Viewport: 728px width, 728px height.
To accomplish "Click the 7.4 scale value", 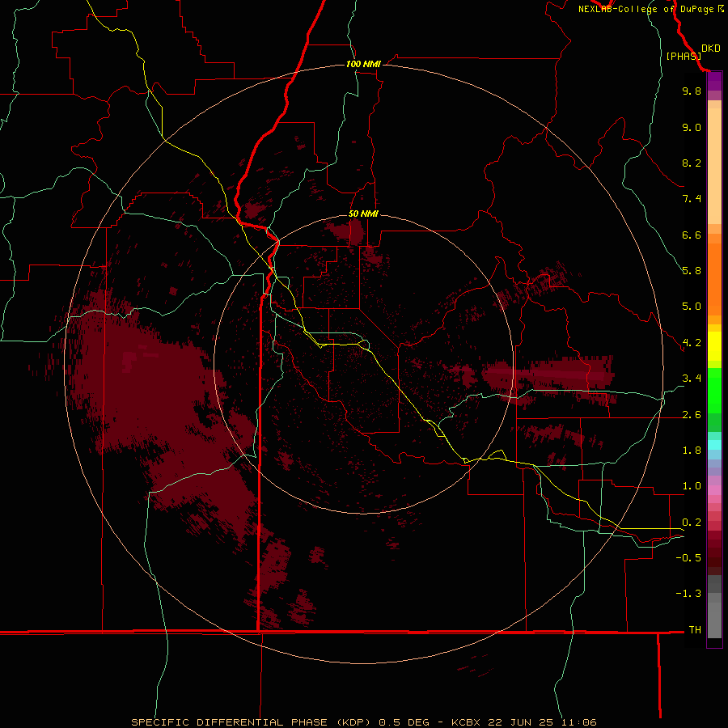I will (692, 199).
